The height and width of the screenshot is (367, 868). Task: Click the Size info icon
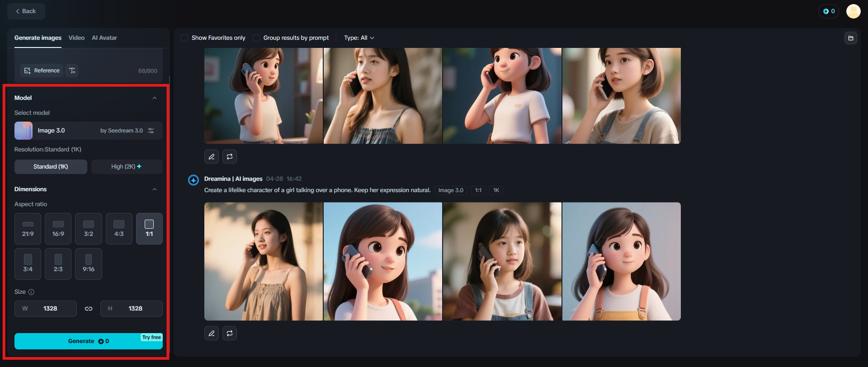coord(31,292)
